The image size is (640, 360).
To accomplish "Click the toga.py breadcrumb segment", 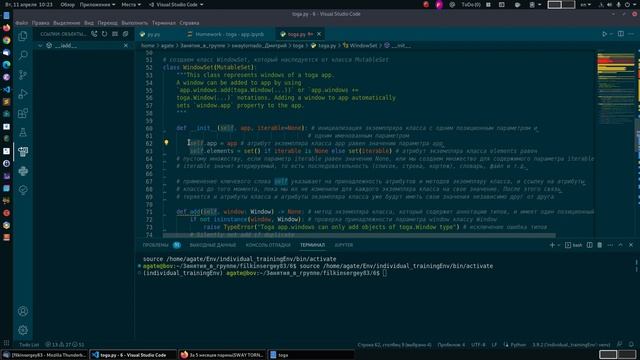I will click(x=327, y=46).
